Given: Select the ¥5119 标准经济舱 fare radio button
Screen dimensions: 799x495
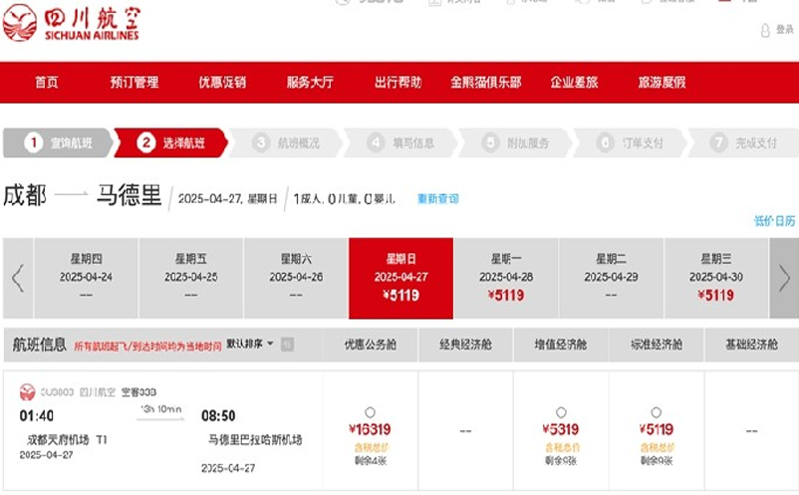Looking at the screenshot, I should pos(656,412).
